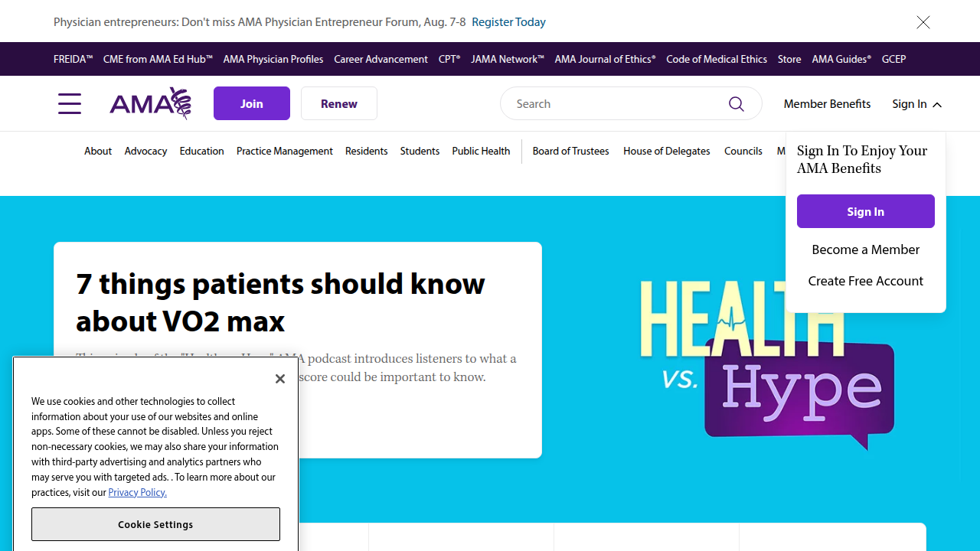Go to Practice Management section

pos(285,151)
